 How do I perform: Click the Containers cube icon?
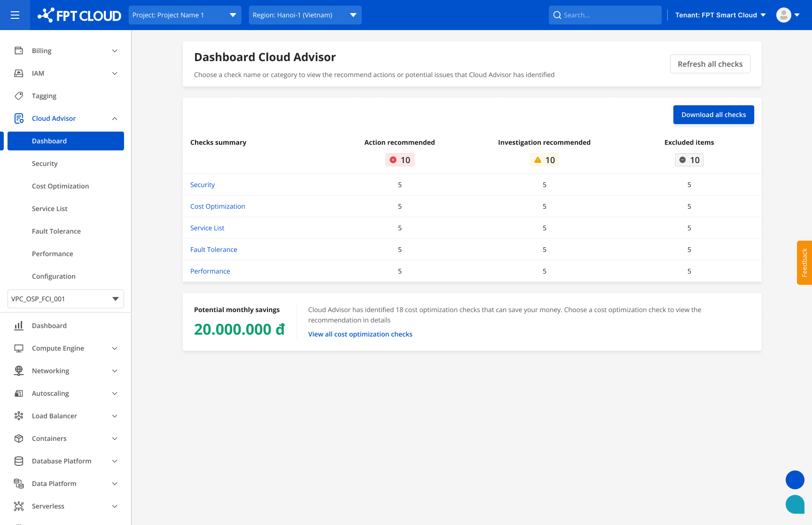[x=19, y=439]
